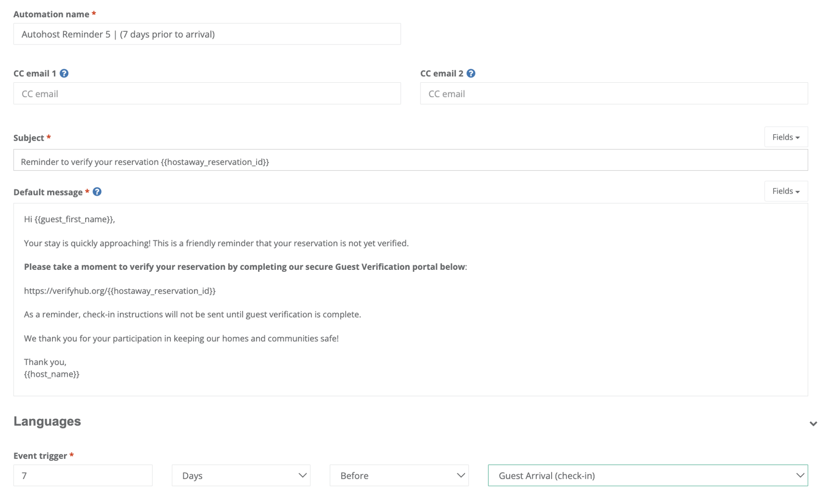Click the verifyhub.org URL in message

pos(120,291)
